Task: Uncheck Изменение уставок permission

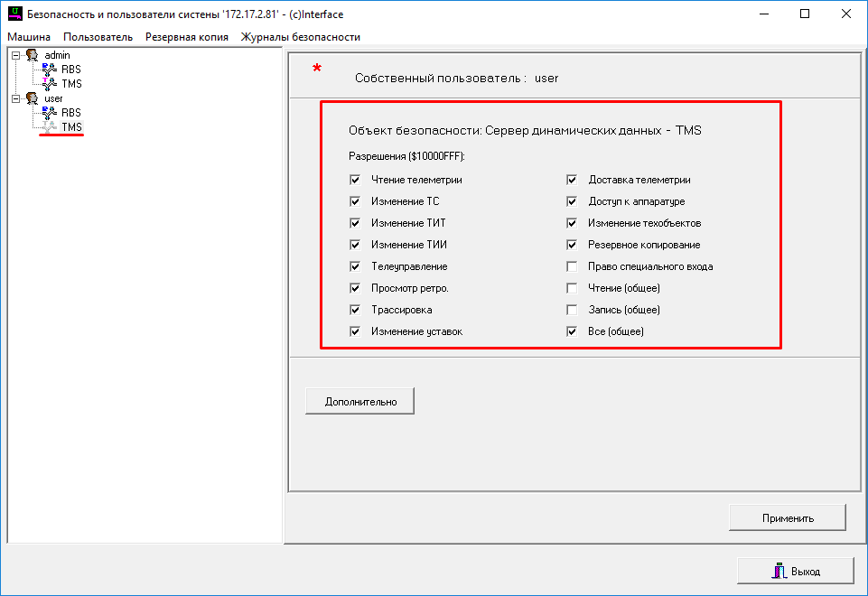Action: click(355, 331)
